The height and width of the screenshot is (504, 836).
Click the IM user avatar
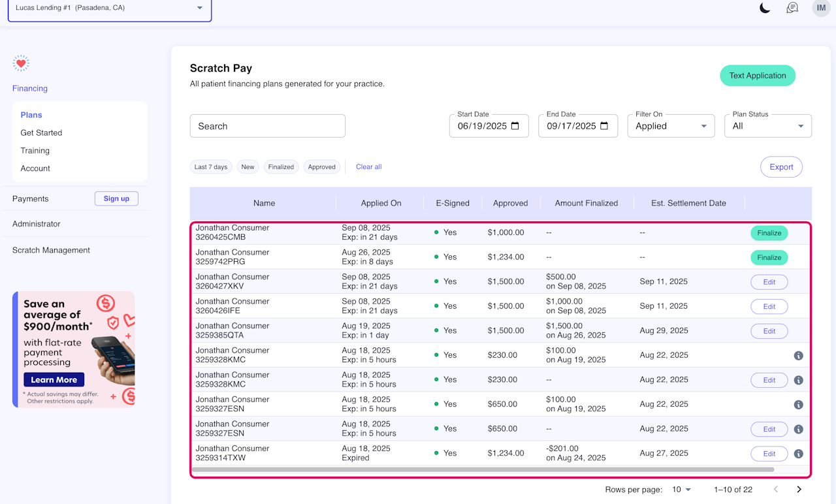coord(820,8)
